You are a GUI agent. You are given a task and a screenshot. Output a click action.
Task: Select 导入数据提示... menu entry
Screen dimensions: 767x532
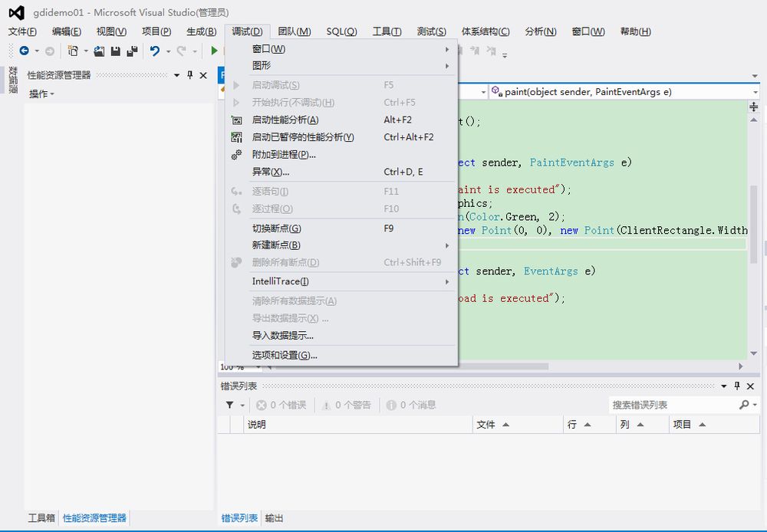coord(341,336)
